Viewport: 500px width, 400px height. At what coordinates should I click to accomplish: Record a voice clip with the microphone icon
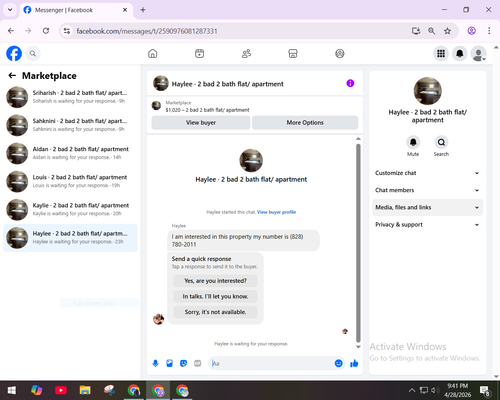click(x=155, y=363)
